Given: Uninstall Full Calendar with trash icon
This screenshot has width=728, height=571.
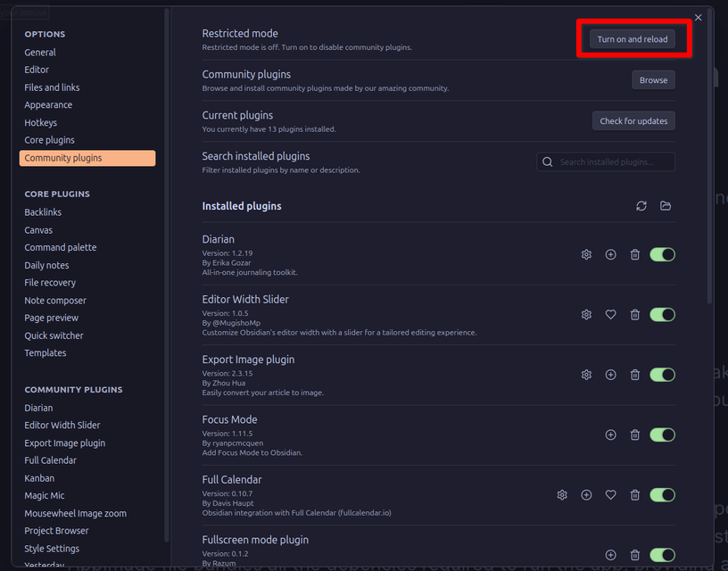Looking at the screenshot, I should (x=634, y=495).
